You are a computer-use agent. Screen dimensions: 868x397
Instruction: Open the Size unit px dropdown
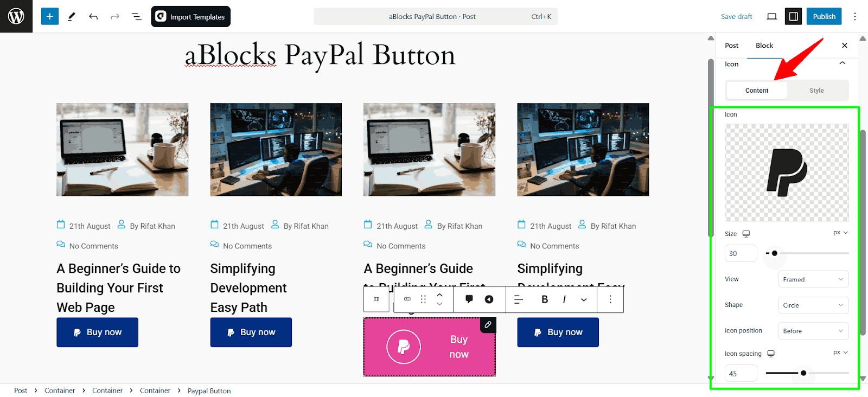pos(840,233)
